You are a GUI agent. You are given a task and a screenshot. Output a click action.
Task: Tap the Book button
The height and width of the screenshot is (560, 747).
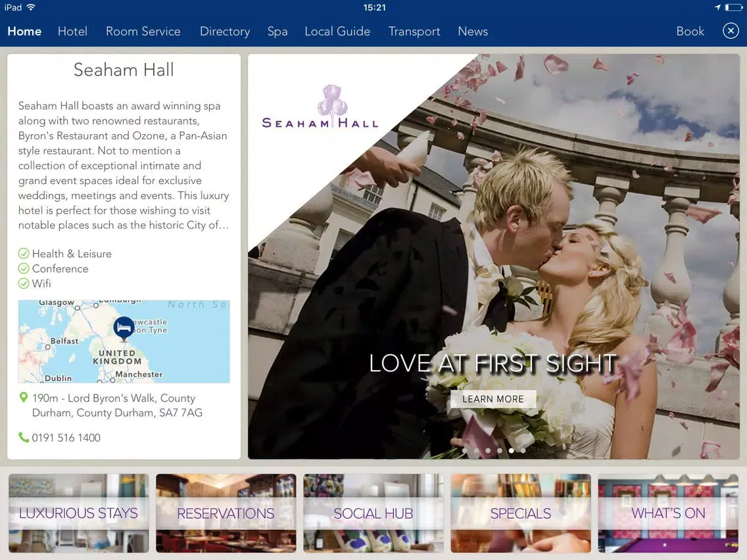click(690, 32)
